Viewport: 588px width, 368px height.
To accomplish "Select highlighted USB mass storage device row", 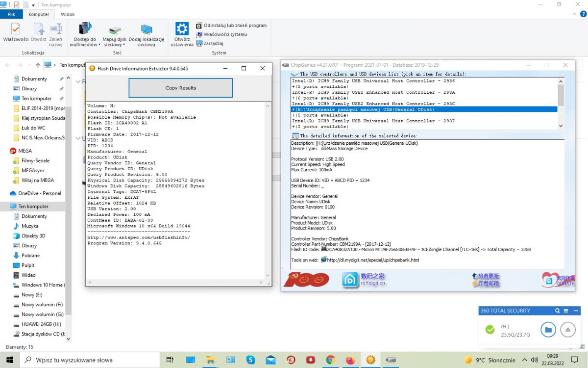I will (x=424, y=109).
